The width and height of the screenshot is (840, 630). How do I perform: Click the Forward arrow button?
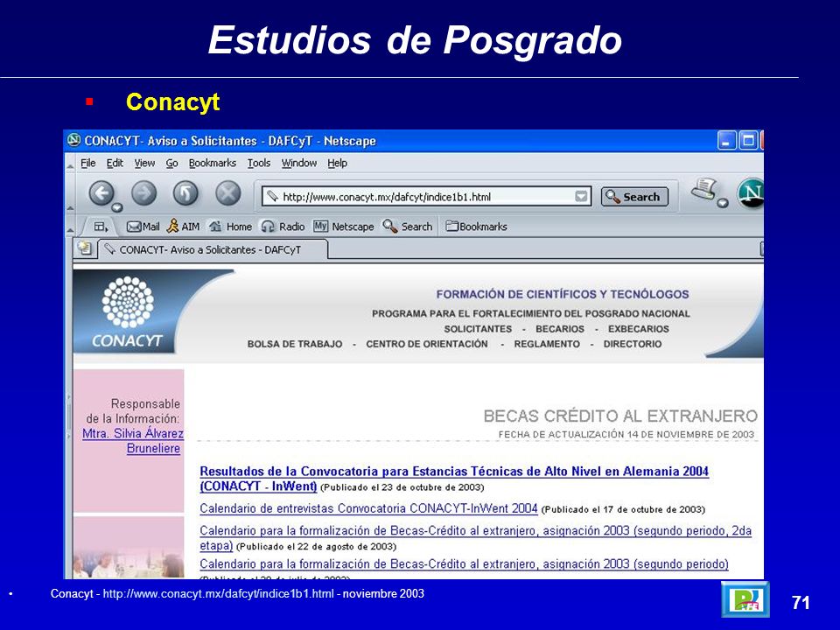143,193
